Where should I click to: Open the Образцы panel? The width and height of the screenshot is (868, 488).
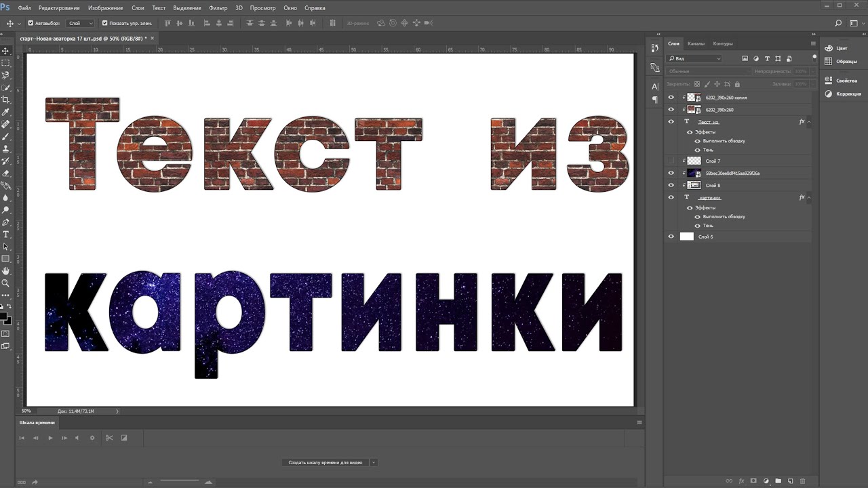(x=841, y=61)
